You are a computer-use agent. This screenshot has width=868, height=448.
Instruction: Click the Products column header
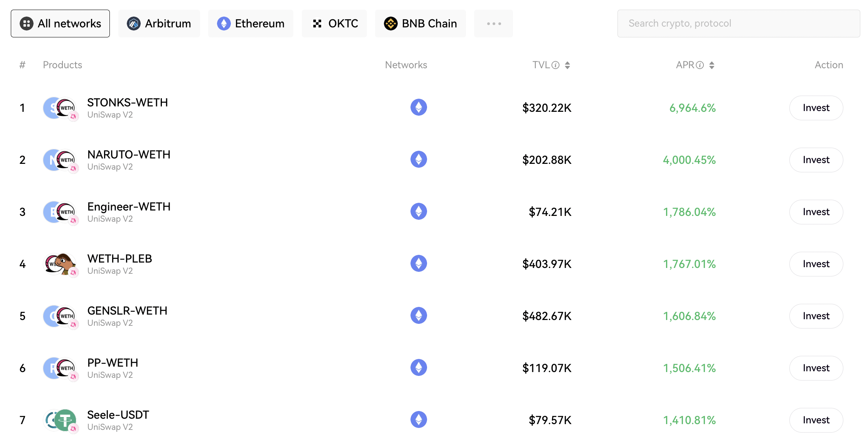pyautogui.click(x=62, y=65)
